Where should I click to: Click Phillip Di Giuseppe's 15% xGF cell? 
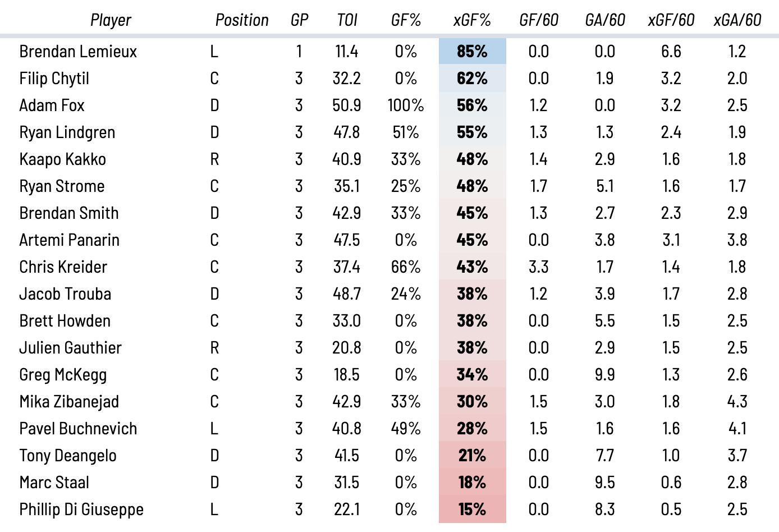pos(472,510)
